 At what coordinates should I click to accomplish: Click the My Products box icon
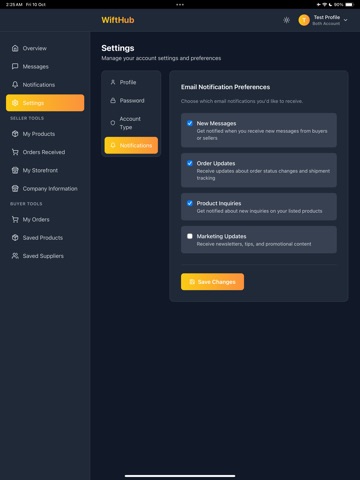point(15,134)
